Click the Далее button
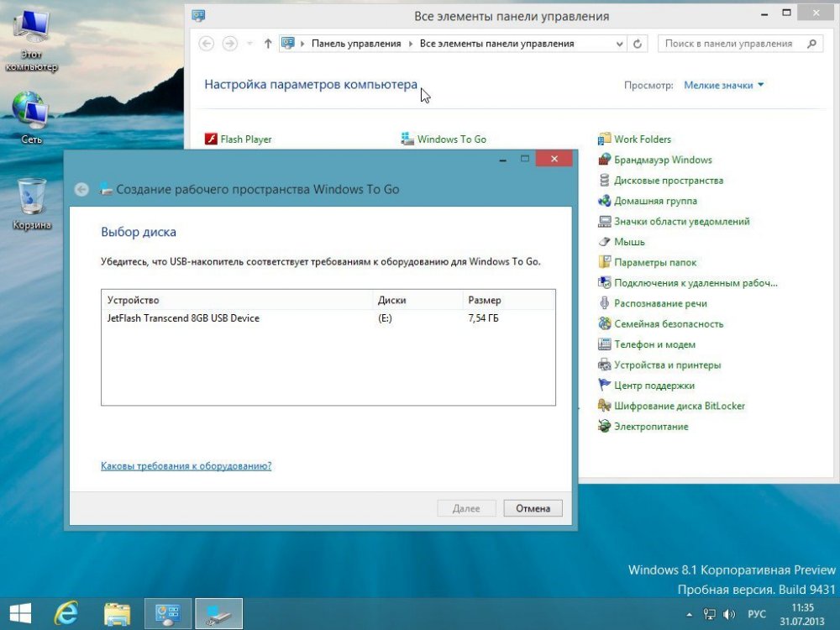Screen dimensions: 840x630 [466, 508]
